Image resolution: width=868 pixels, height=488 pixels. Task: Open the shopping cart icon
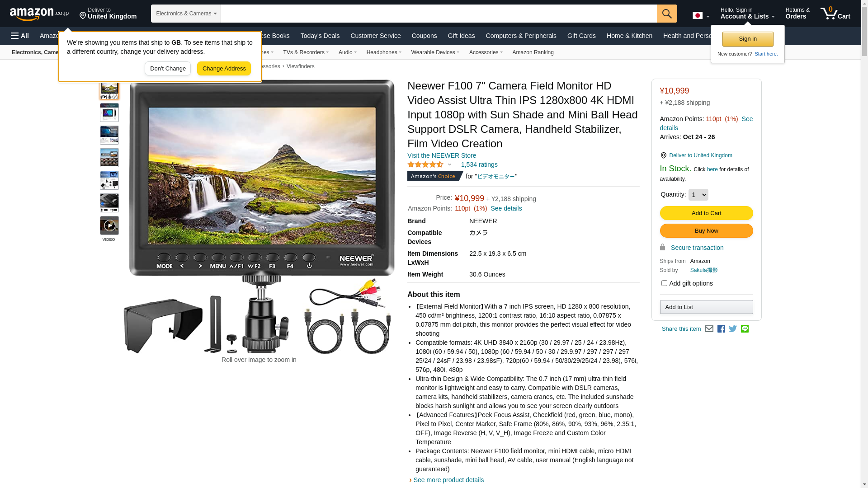(x=835, y=14)
